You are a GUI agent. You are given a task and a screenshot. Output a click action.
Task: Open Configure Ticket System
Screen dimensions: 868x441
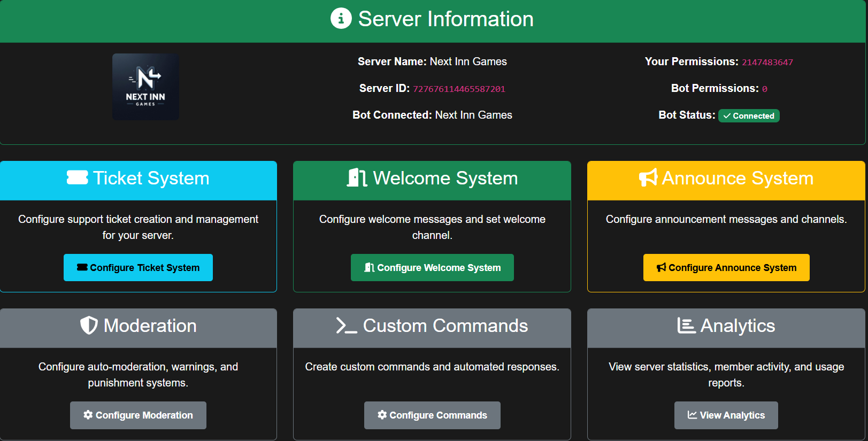[138, 267]
